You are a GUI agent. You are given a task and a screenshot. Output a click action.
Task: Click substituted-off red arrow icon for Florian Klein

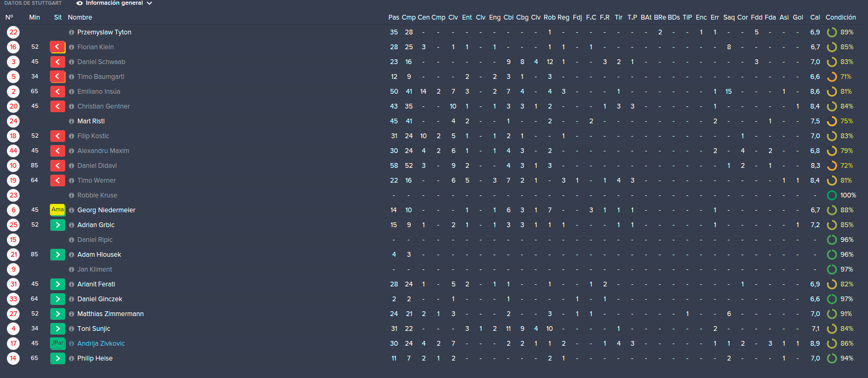(57, 47)
